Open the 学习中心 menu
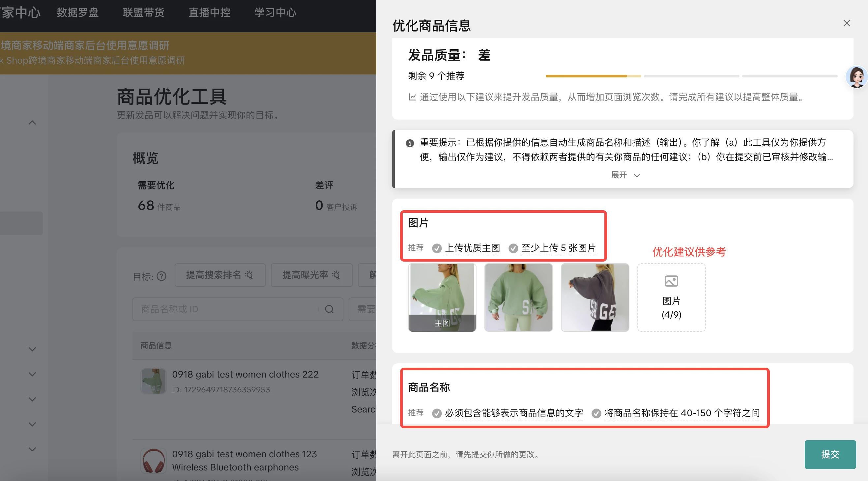This screenshot has width=868, height=481. click(x=275, y=12)
